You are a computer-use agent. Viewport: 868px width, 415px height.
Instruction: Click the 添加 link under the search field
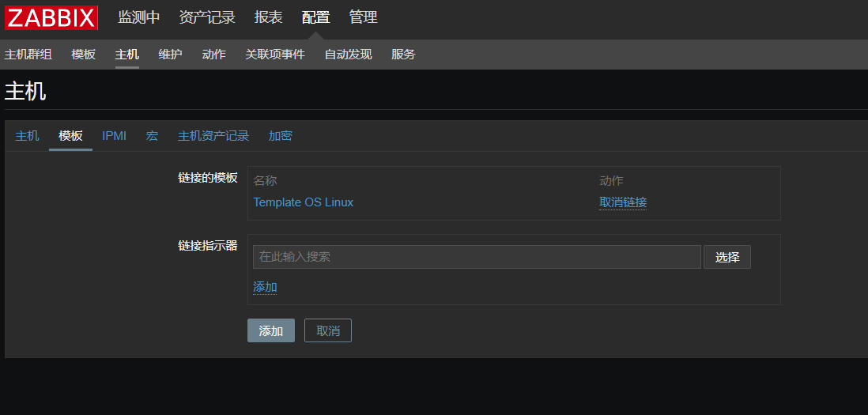click(x=265, y=287)
